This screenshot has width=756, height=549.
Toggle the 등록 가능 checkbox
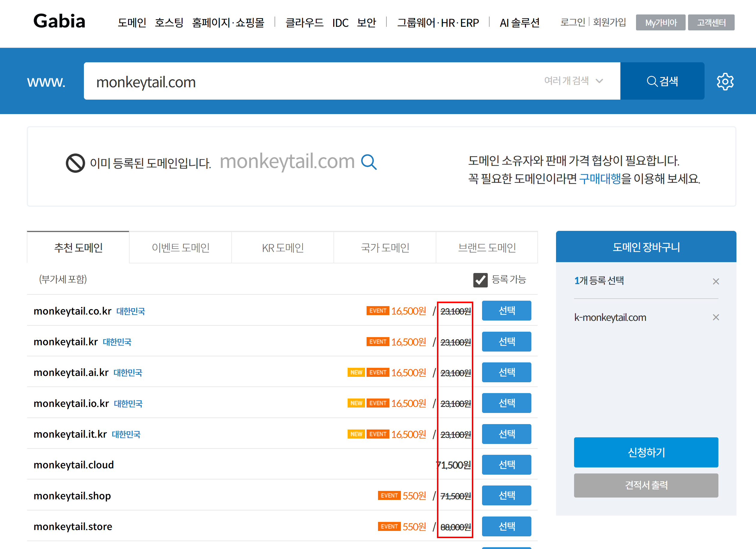480,280
